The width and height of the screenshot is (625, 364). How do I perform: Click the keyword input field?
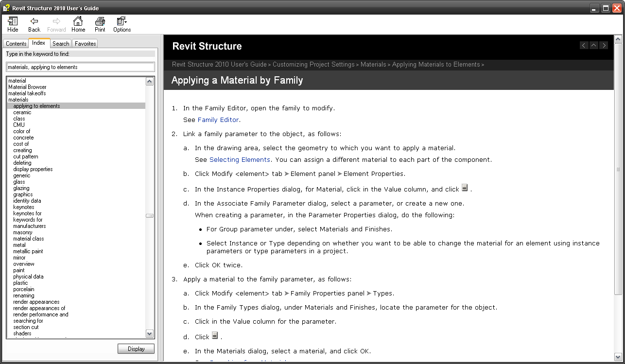click(x=80, y=67)
